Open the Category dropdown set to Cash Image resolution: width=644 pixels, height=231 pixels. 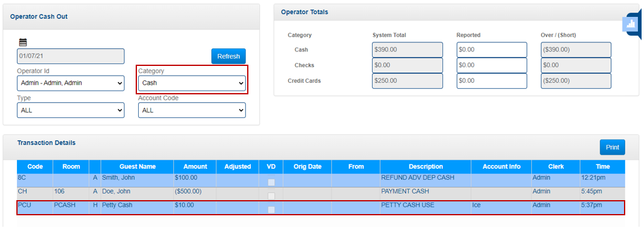click(192, 83)
